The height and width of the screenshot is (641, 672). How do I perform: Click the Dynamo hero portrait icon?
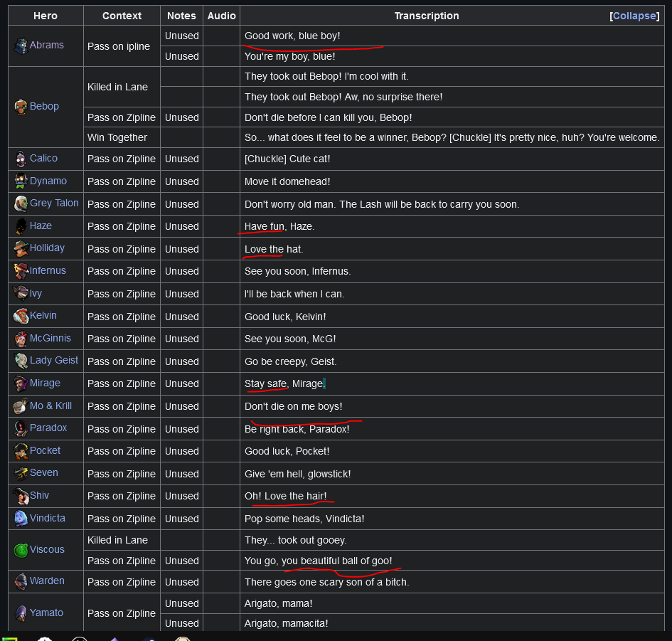[21, 181]
